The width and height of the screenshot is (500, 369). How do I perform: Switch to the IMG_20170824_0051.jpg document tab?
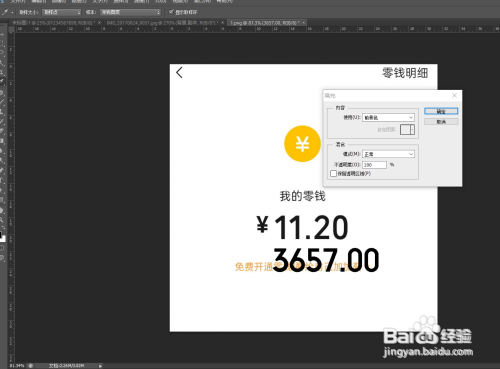point(162,23)
